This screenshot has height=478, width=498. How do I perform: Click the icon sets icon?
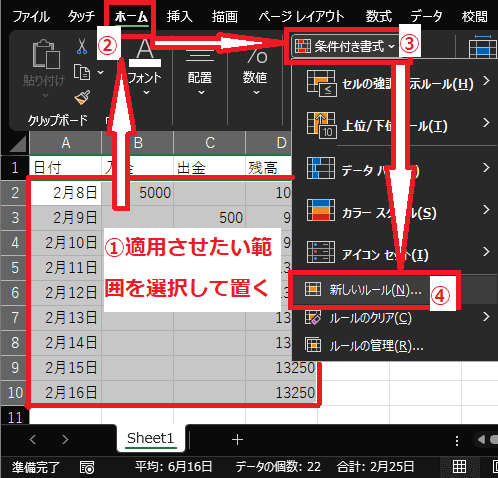(321, 252)
